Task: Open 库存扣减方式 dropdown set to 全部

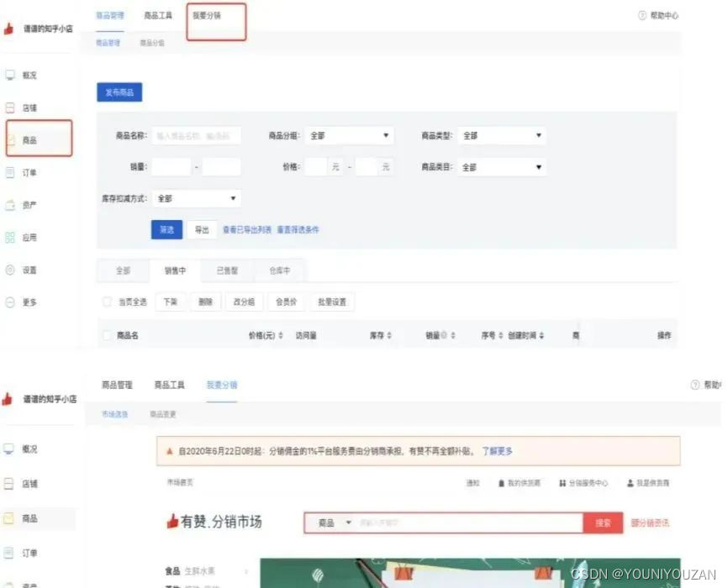Action: click(197, 198)
